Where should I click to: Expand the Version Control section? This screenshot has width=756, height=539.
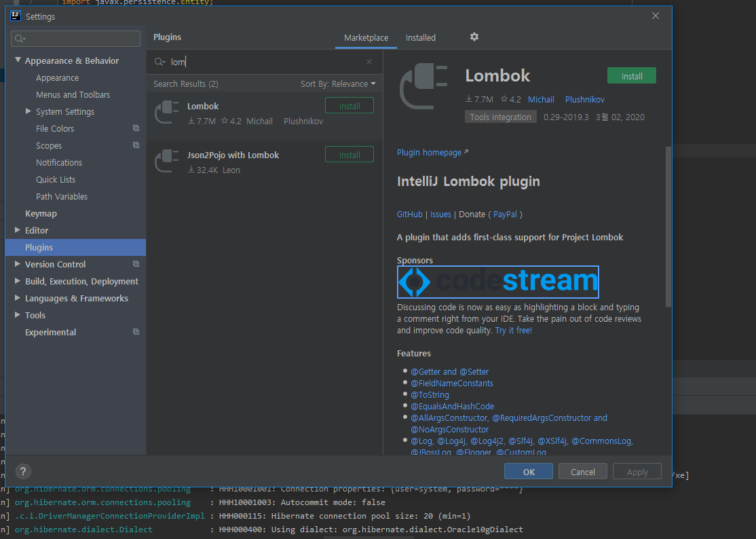[x=18, y=264]
